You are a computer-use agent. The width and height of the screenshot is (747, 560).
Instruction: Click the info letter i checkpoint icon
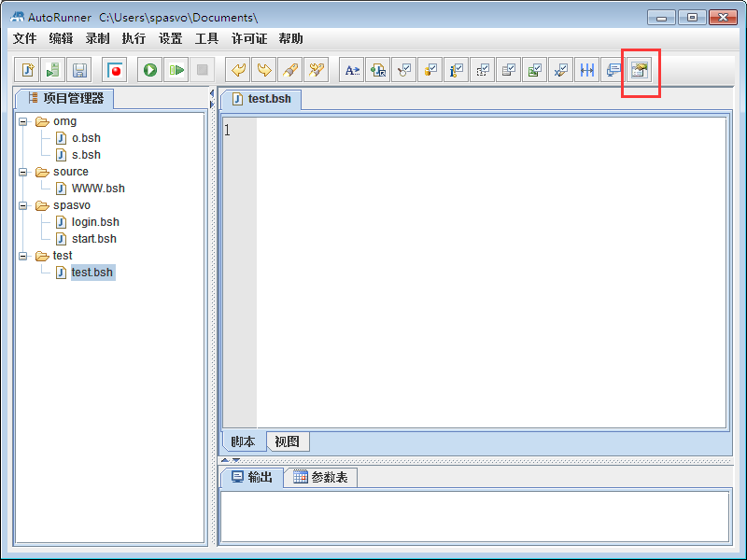click(457, 71)
